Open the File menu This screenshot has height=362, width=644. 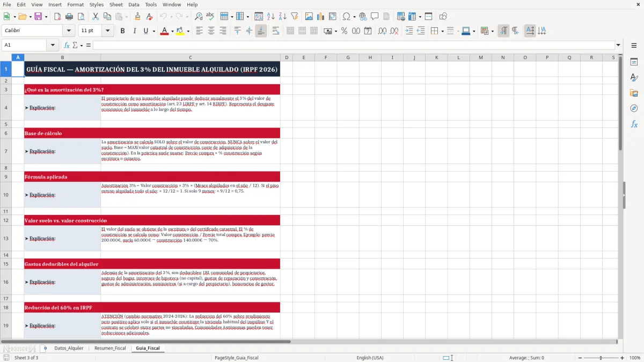pos(7,4)
